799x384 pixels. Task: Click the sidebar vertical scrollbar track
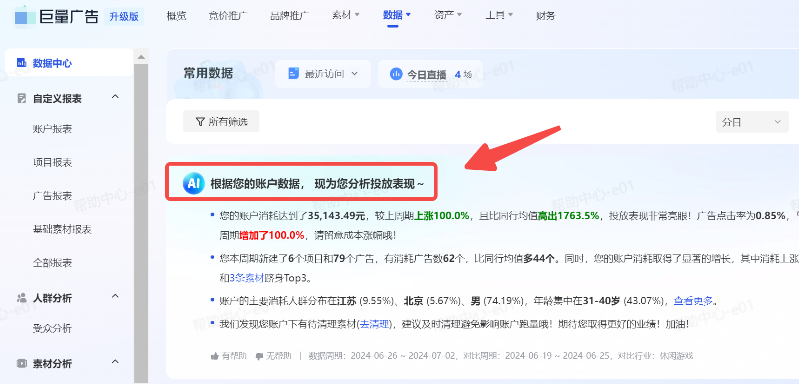[x=141, y=223]
